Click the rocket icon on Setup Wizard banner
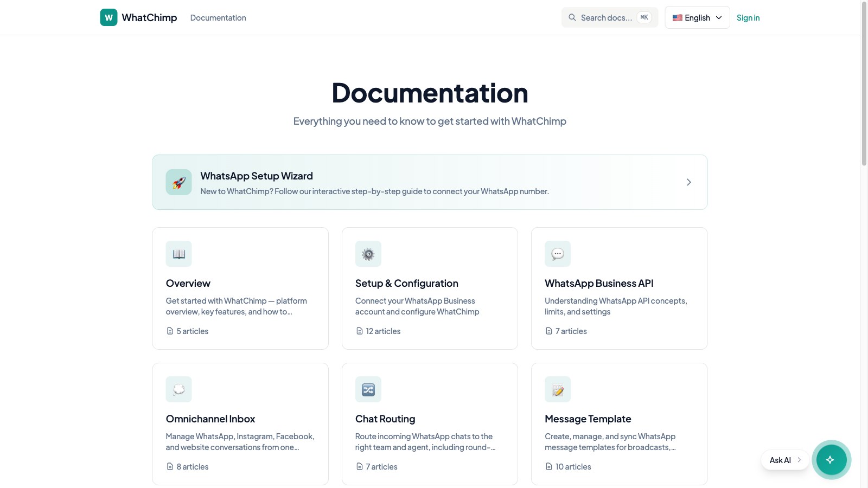The width and height of the screenshot is (868, 488). [x=178, y=182]
